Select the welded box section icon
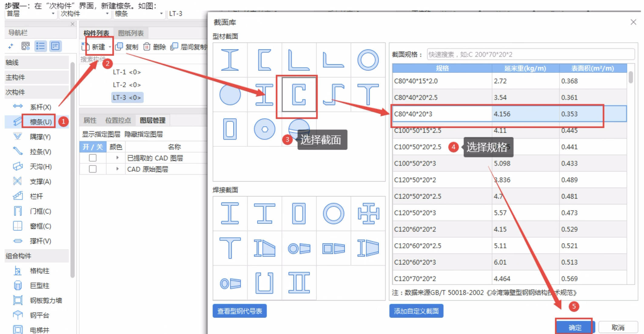 point(299,213)
